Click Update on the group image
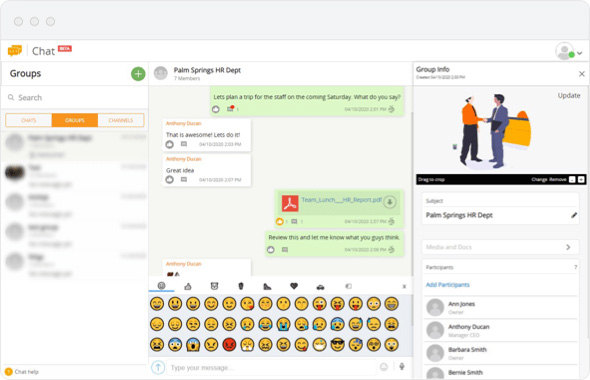Screen dimensions: 590x380 pyautogui.click(x=569, y=96)
